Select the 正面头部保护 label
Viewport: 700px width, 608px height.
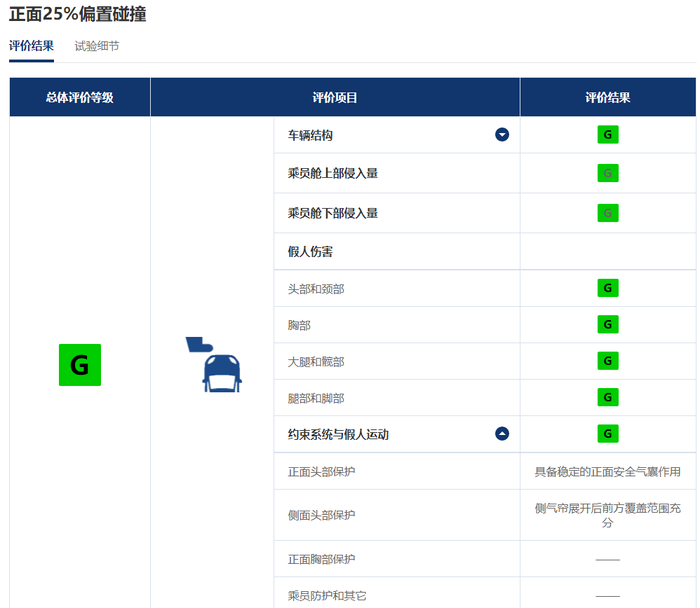(x=321, y=471)
